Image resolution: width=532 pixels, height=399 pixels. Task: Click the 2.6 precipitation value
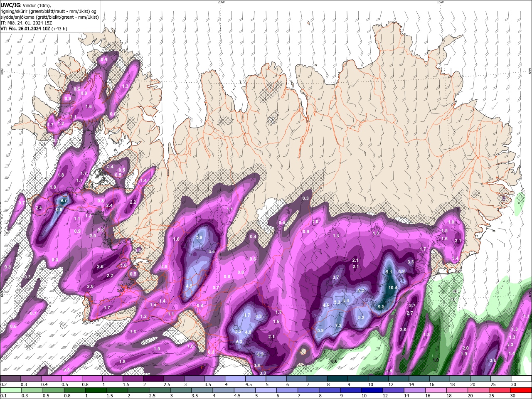pos(100,267)
